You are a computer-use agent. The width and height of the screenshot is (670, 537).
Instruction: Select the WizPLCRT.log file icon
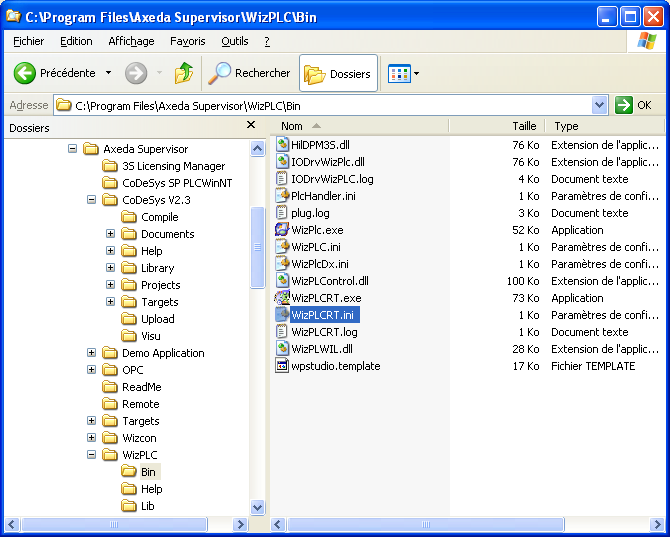(x=282, y=332)
